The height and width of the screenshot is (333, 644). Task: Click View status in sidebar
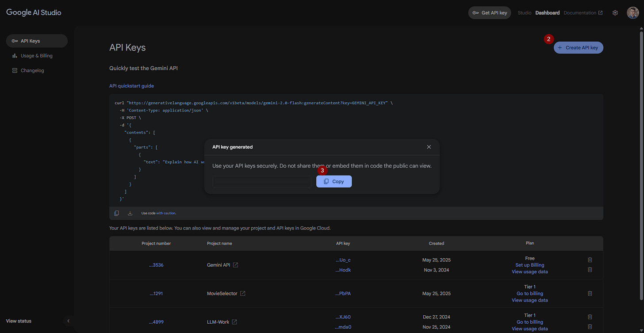19,321
